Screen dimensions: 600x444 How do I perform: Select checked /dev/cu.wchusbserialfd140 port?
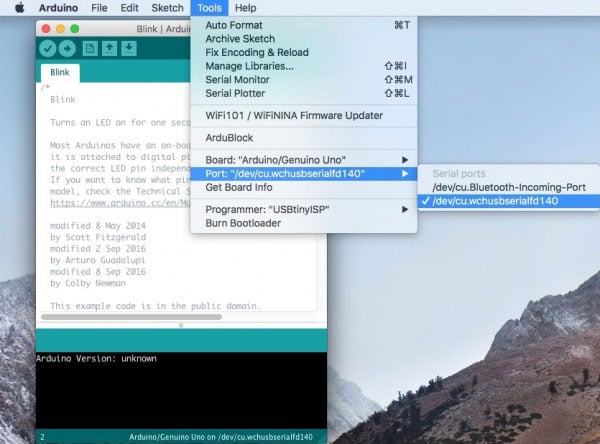(509, 201)
